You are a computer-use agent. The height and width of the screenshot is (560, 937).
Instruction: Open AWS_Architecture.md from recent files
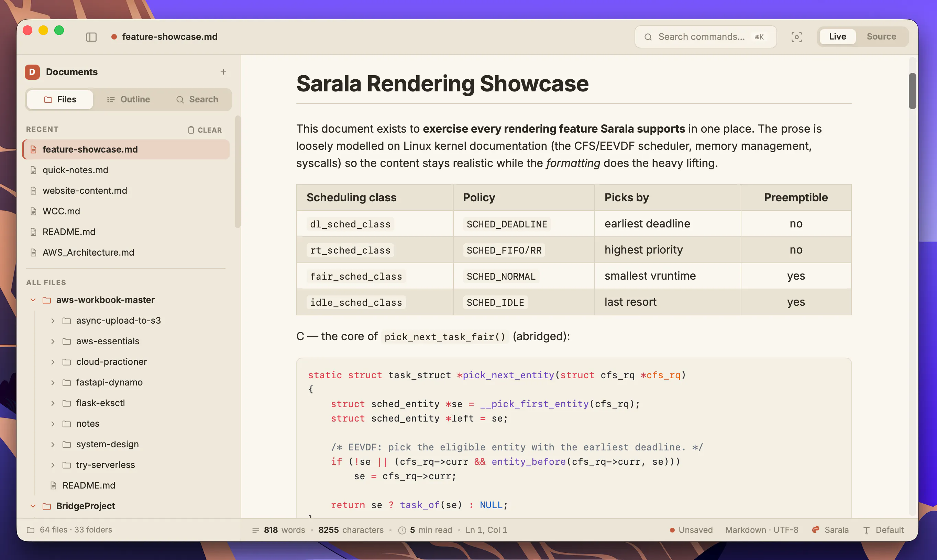point(126,253)
